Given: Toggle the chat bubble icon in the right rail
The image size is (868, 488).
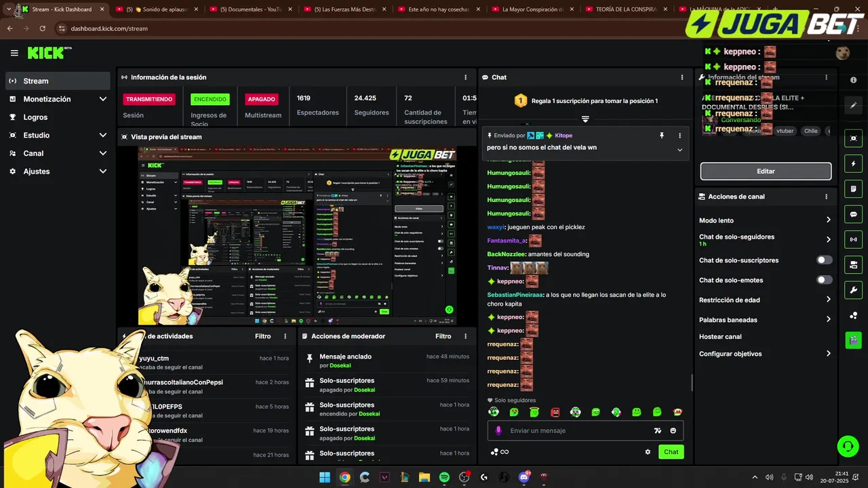Looking at the screenshot, I should click(x=853, y=214).
